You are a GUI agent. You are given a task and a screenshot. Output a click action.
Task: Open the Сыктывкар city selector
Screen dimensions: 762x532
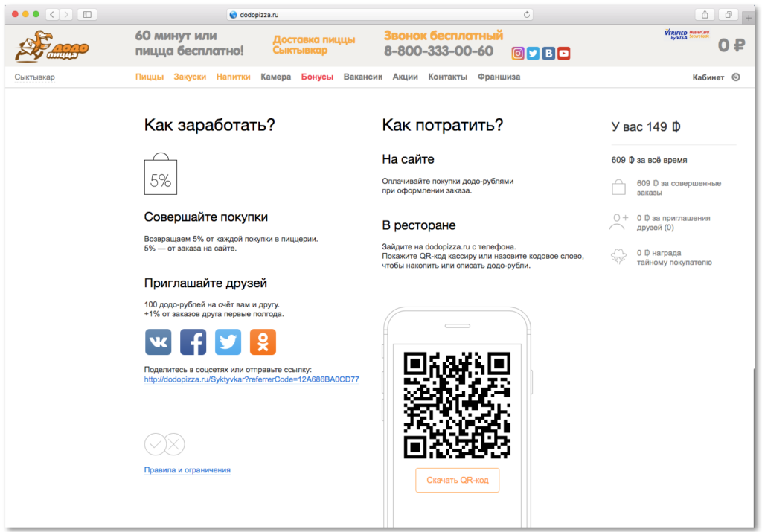34,77
